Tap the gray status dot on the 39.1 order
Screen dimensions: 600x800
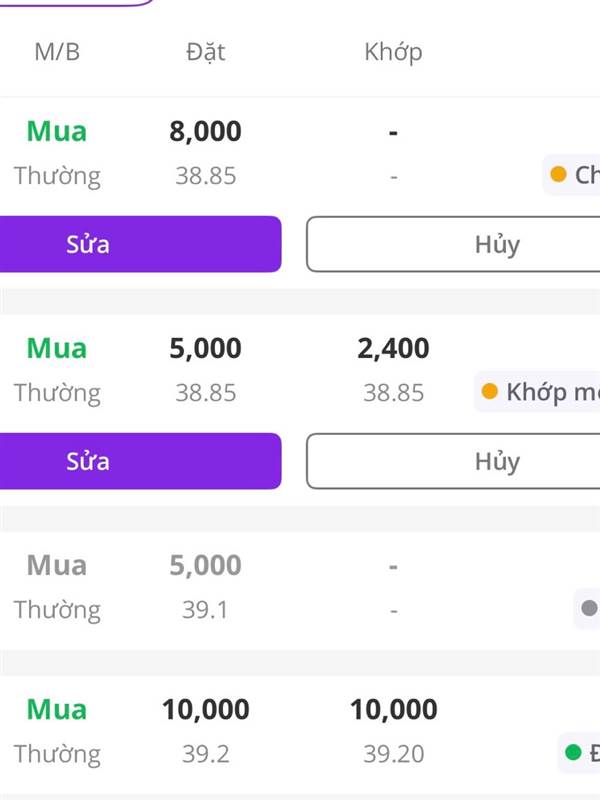pyautogui.click(x=589, y=607)
